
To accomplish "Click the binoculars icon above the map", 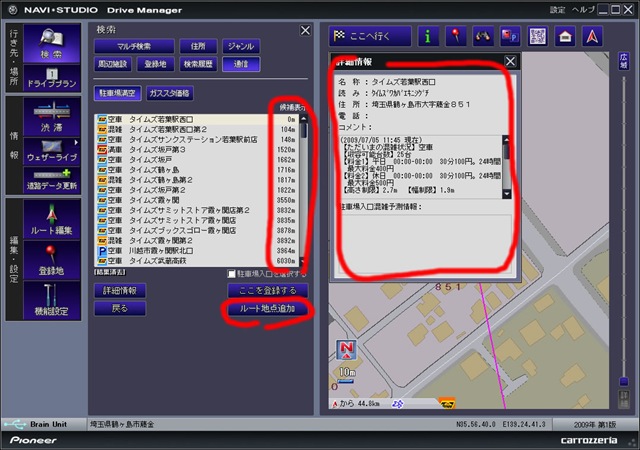I will (484, 36).
